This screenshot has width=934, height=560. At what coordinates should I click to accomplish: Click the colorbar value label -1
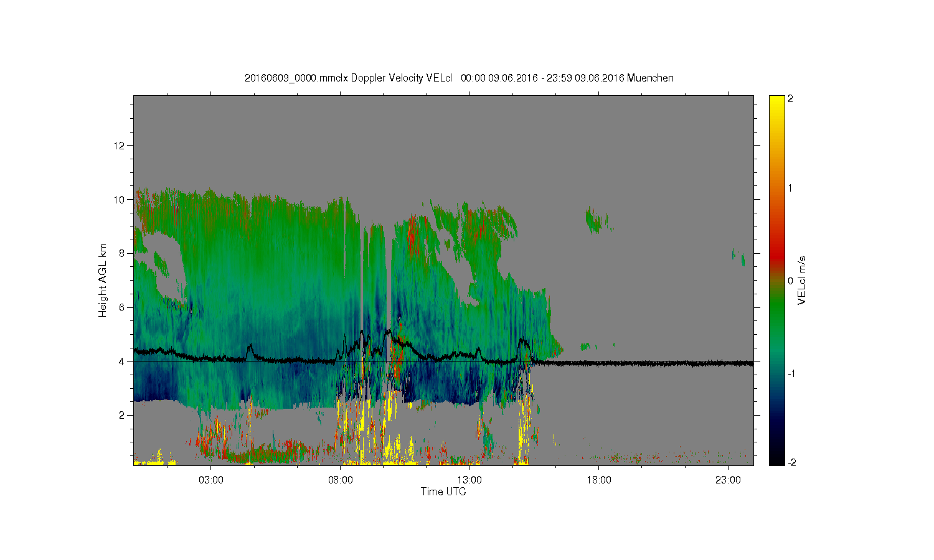pyautogui.click(x=791, y=373)
